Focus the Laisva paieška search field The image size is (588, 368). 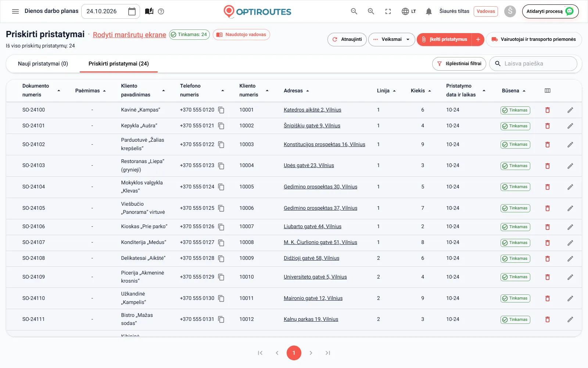click(533, 64)
